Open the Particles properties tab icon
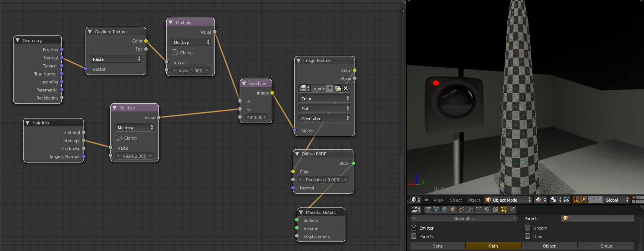This screenshot has height=251, width=644. click(x=504, y=209)
